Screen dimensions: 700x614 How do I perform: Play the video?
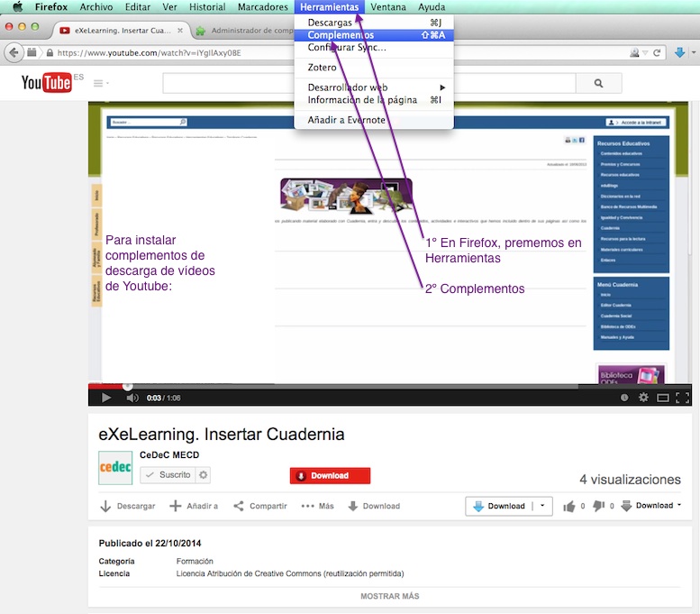tap(105, 398)
